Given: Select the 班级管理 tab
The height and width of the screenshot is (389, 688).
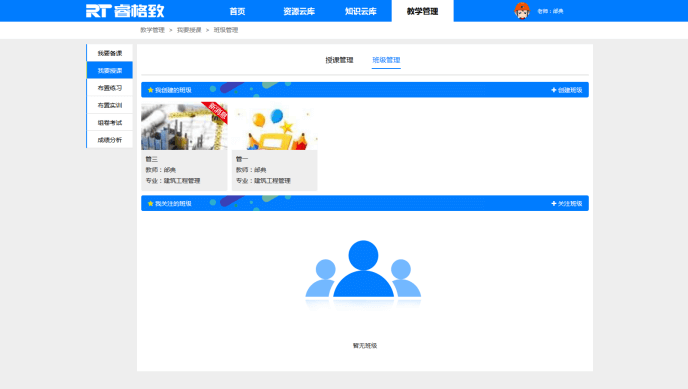Looking at the screenshot, I should click(386, 60).
